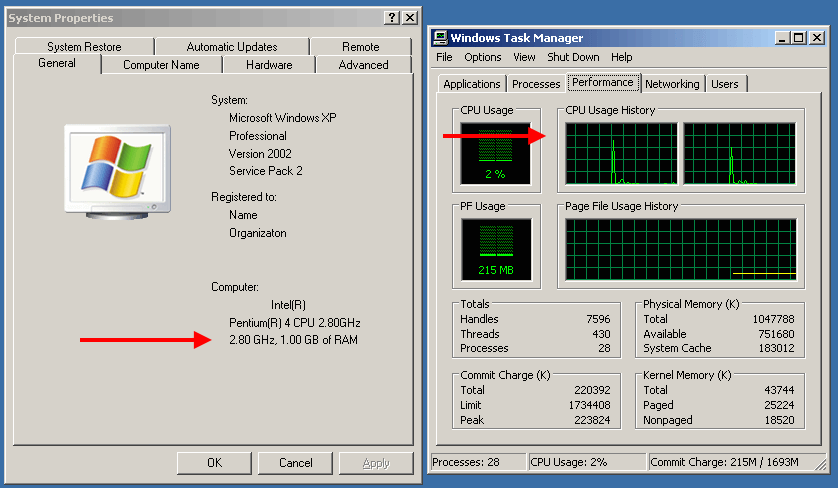Click the "Pentium(R) 4 CPU 2.80GHz" text
Screen dimensions: 838x488
[x=294, y=323]
